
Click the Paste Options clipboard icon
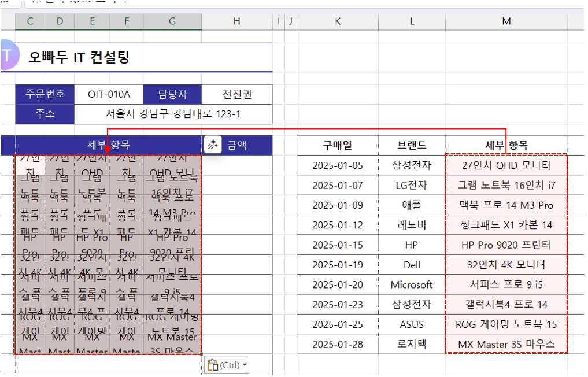[x=213, y=365]
